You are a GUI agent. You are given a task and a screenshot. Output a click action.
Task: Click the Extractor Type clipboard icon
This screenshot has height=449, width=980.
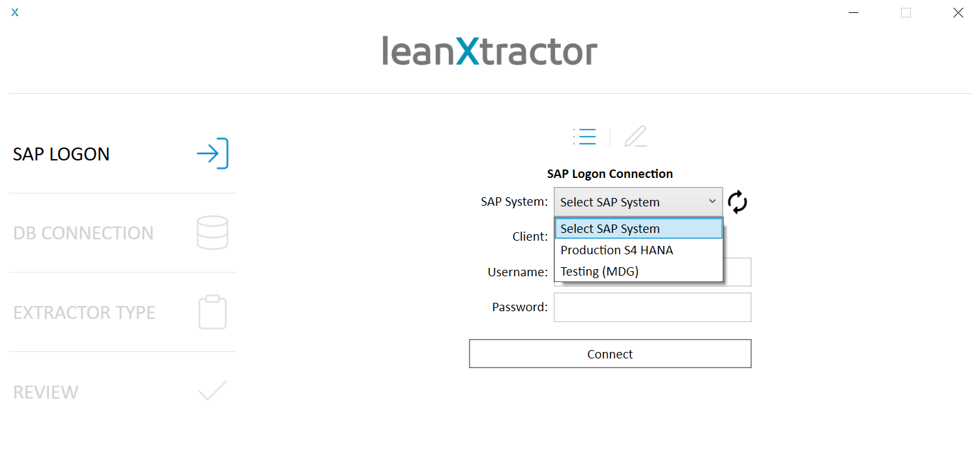point(212,312)
